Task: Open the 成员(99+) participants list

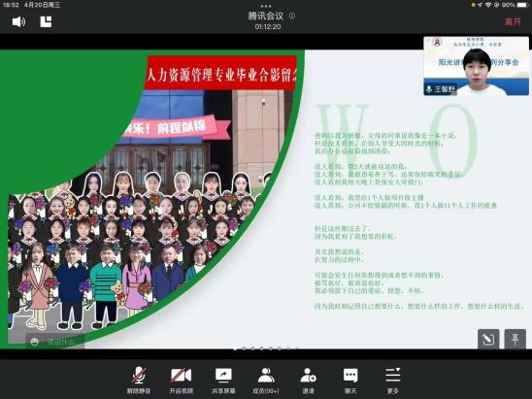Action: tap(266, 380)
